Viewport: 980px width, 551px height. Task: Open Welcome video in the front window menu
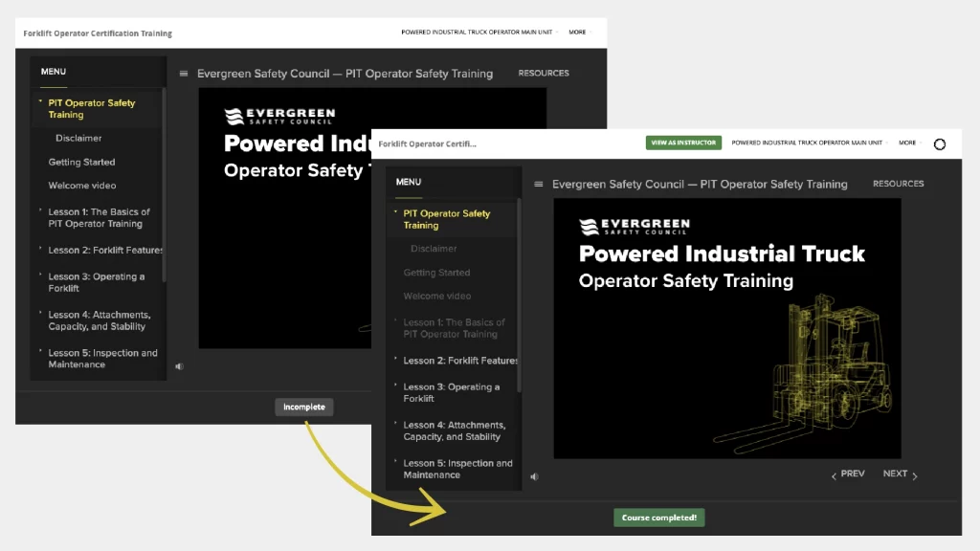[436, 297]
